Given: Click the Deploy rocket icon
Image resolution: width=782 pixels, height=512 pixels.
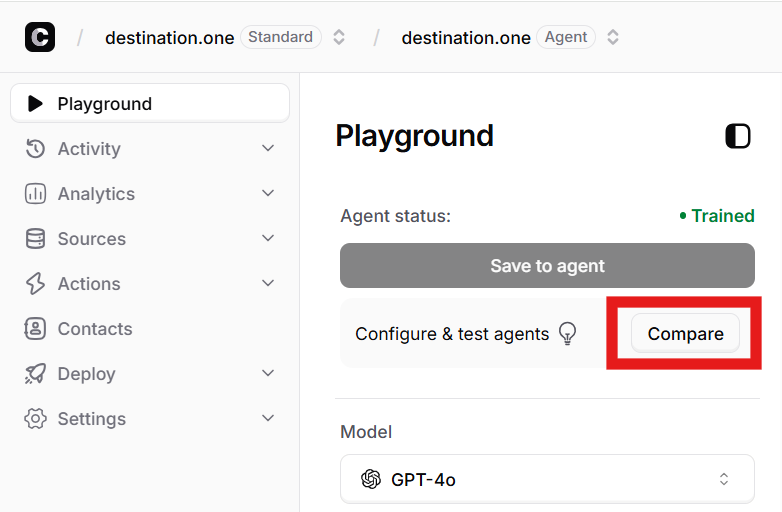Looking at the screenshot, I should coord(35,374).
